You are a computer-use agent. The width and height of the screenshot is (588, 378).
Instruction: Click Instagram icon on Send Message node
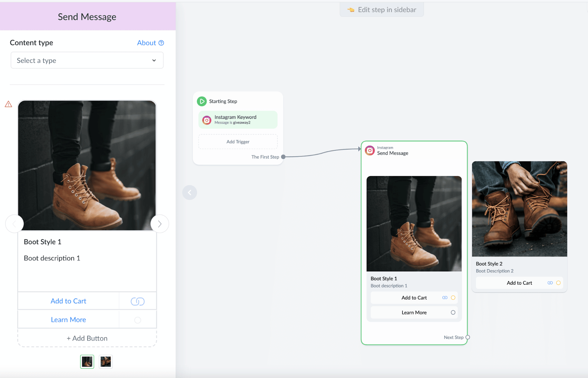point(370,150)
